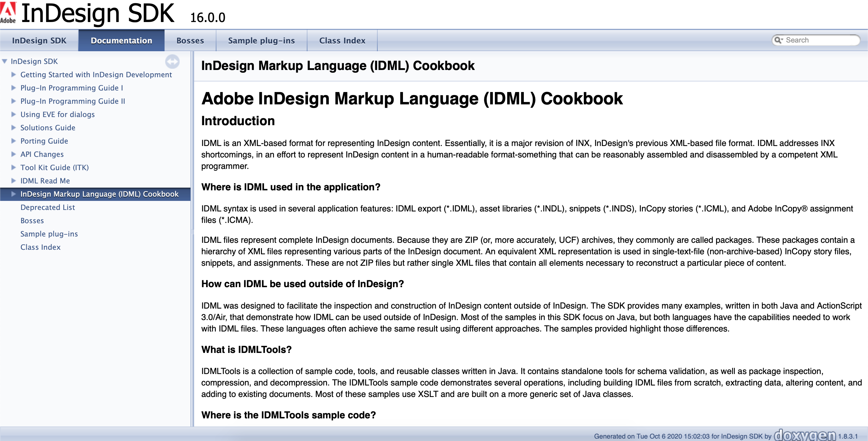Expand Plug-In Programming Guide II

click(13, 101)
